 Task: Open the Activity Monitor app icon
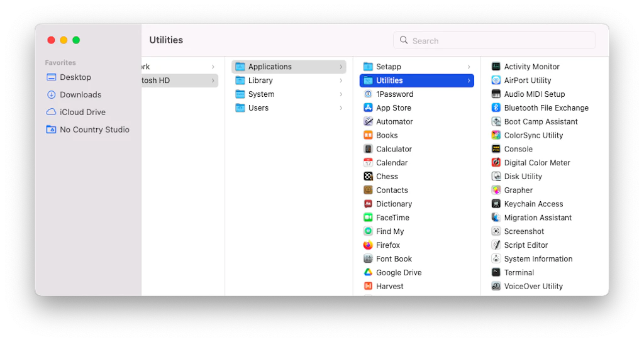coord(496,67)
